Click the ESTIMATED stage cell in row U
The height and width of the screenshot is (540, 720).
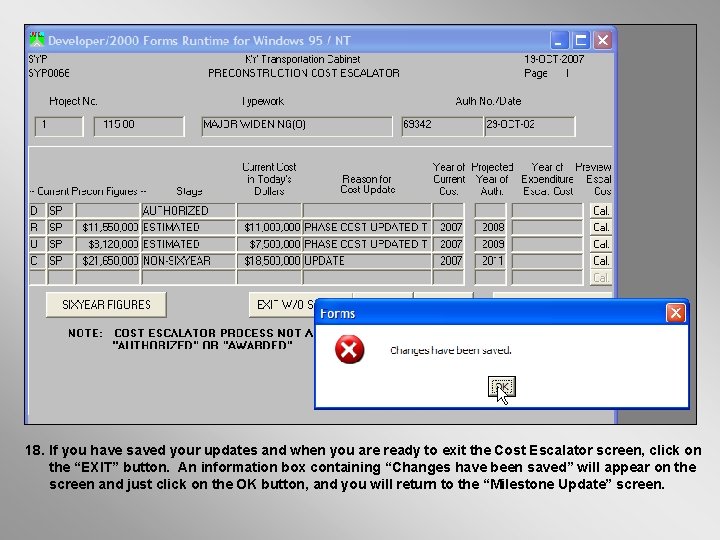click(188, 244)
